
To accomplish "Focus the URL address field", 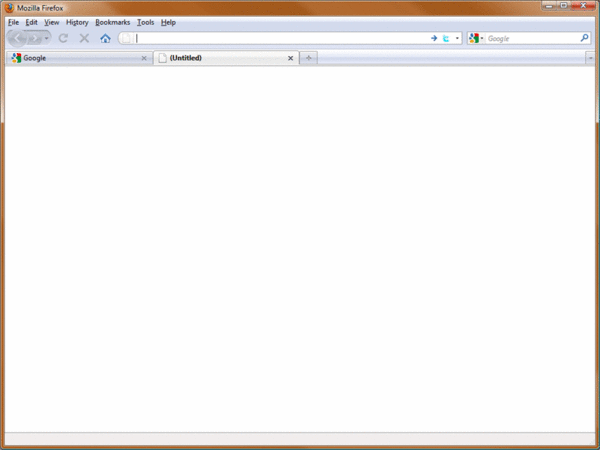I will (x=281, y=38).
